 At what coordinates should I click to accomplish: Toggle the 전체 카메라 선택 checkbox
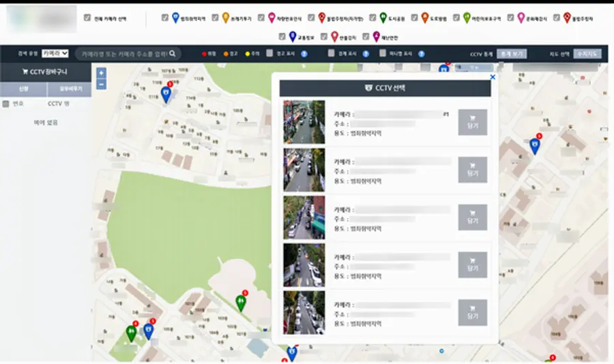coord(87,18)
